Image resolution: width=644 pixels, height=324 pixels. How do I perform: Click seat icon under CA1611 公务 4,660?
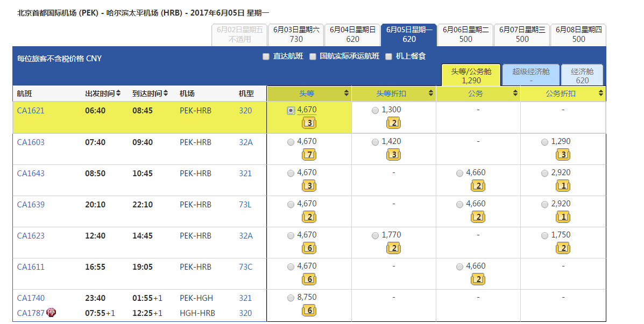[x=478, y=279]
